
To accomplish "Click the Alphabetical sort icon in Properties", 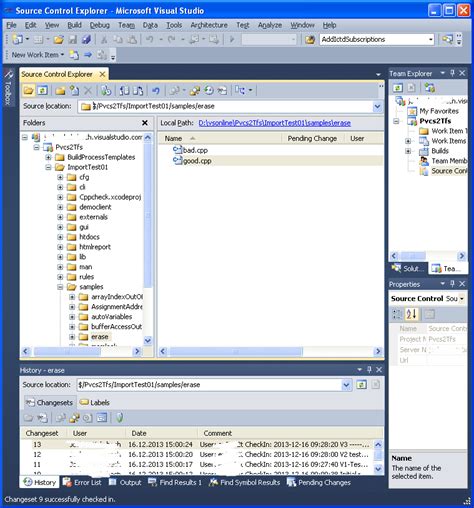I will pyautogui.click(x=411, y=314).
